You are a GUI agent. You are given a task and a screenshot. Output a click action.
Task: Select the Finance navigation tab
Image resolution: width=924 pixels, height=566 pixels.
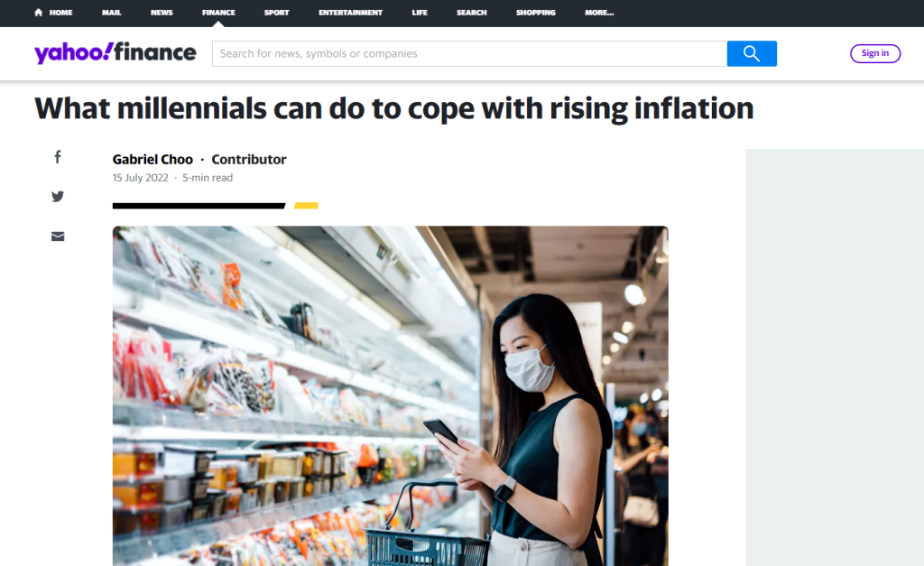pos(218,13)
